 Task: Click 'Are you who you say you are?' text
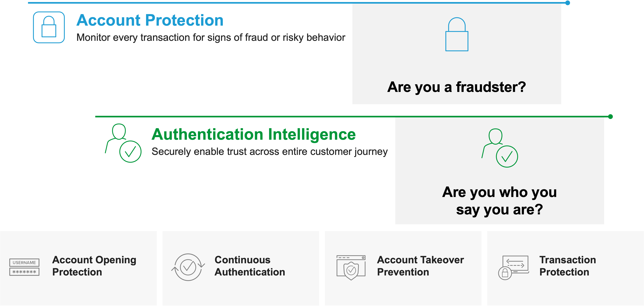pos(500,201)
